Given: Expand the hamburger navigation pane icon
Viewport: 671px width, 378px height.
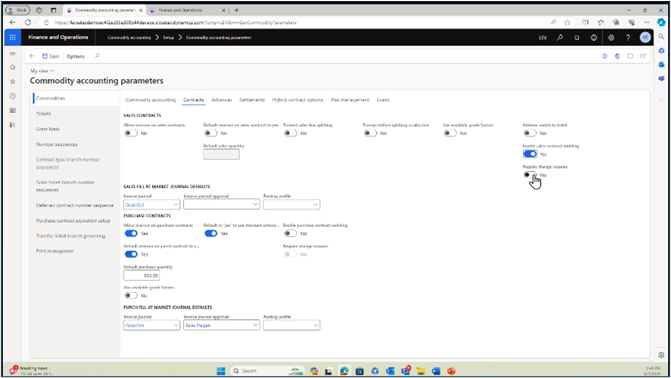Looking at the screenshot, I should point(12,54).
